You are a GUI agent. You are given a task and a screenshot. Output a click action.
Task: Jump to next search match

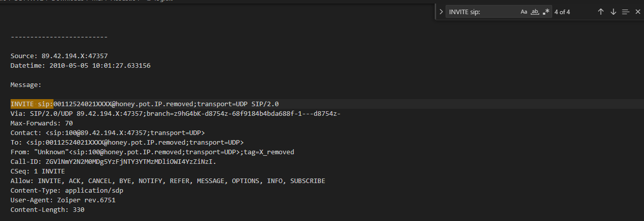[x=613, y=12]
